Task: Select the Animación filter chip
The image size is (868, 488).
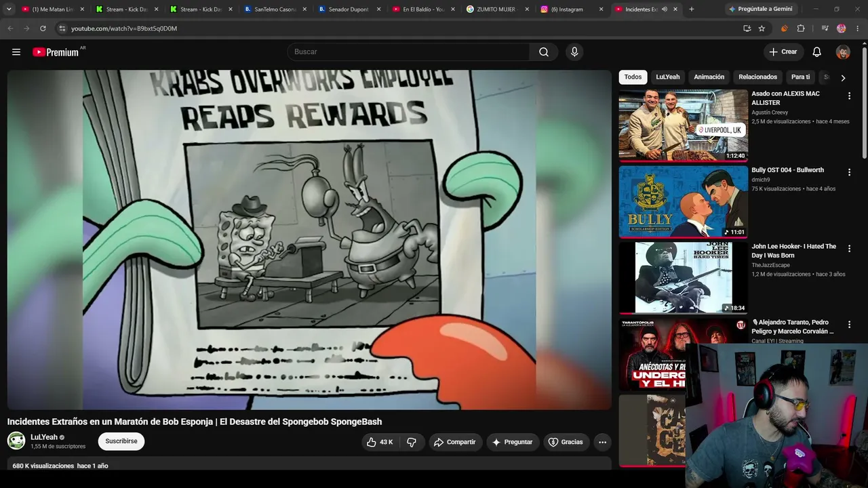Action: pos(709,77)
